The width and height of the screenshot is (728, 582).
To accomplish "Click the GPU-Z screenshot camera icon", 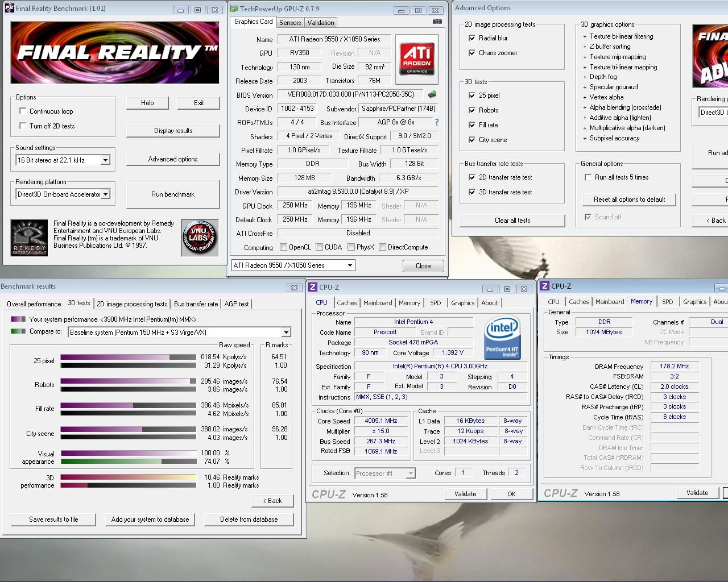I will click(437, 22).
